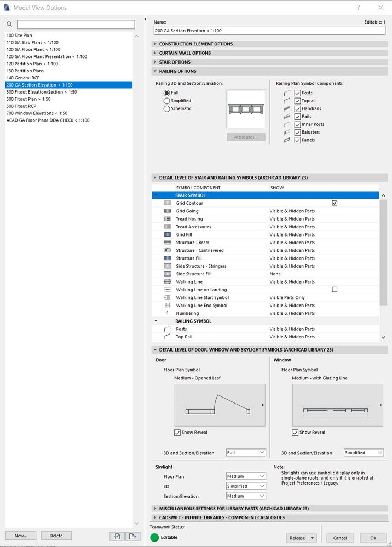Click the Import combination icon button

pyautogui.click(x=117, y=536)
